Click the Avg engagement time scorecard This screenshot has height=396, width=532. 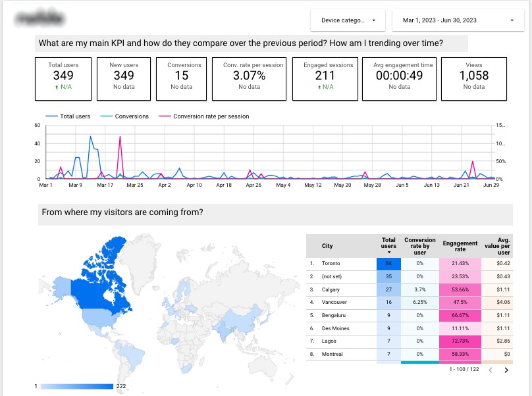pos(398,78)
